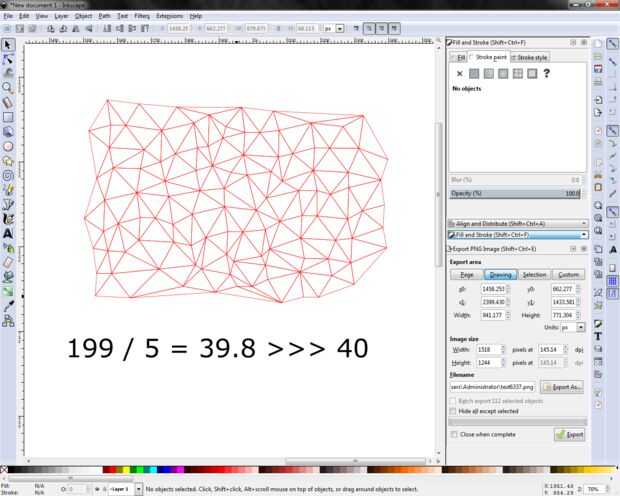
Task: Click the Page export area button
Action: click(467, 275)
